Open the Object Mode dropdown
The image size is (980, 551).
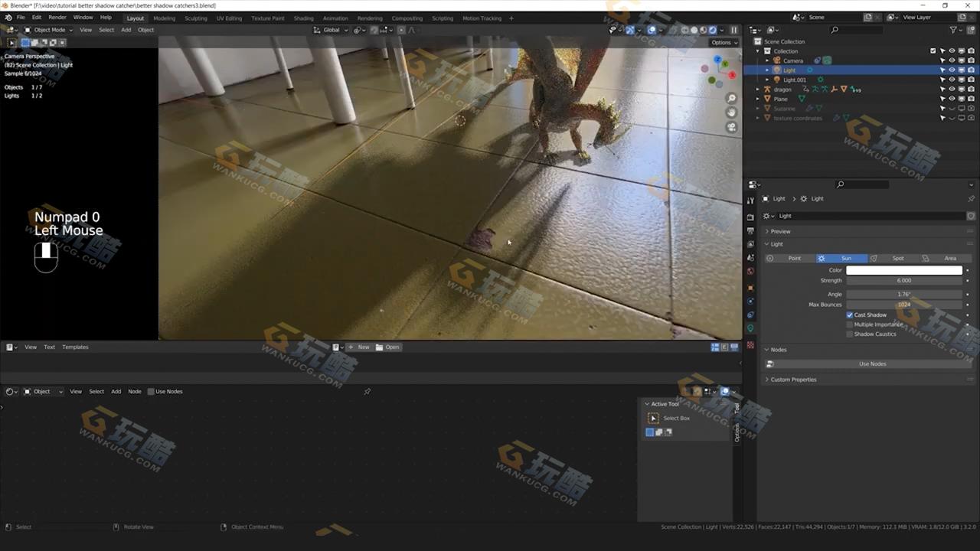point(48,30)
